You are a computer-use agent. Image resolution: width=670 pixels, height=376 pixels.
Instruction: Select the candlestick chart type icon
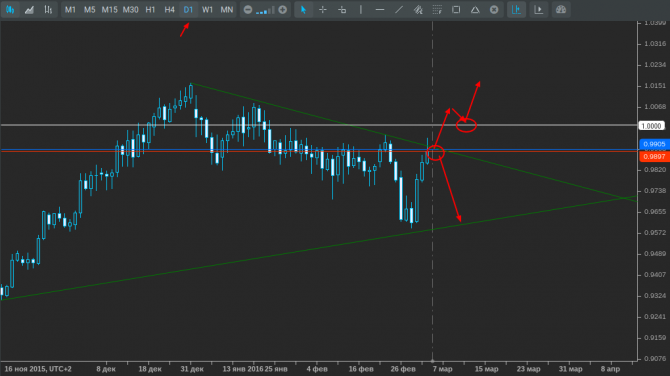click(10, 9)
